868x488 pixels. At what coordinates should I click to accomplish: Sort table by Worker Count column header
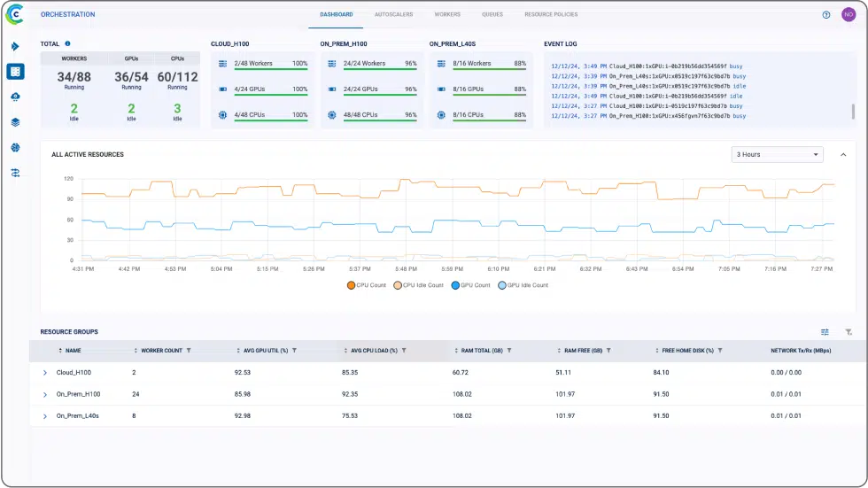(x=161, y=351)
